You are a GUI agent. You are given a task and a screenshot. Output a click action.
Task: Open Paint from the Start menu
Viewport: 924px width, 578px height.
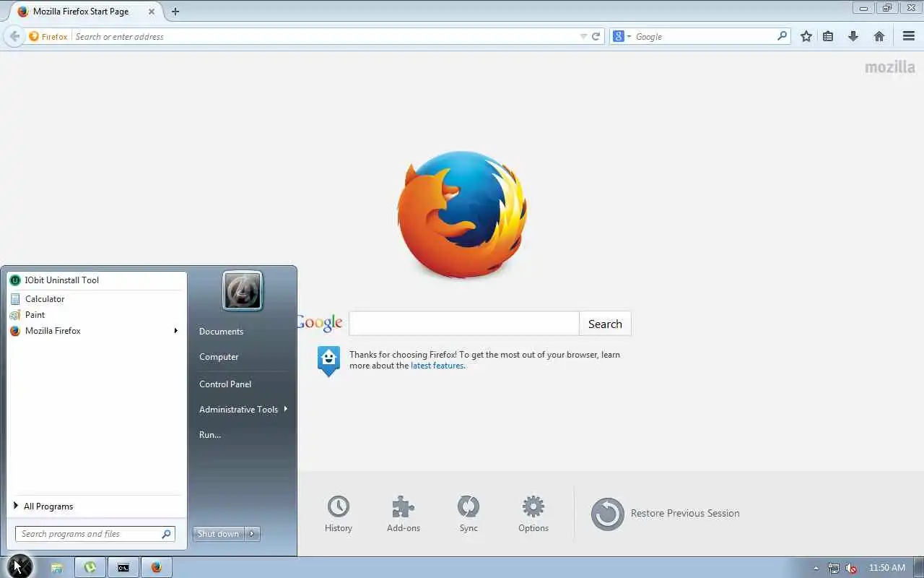[x=95, y=315]
